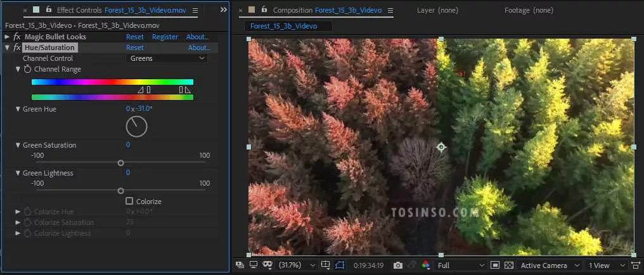
Task: Select the Effect Controls panel tab
Action: (x=121, y=10)
